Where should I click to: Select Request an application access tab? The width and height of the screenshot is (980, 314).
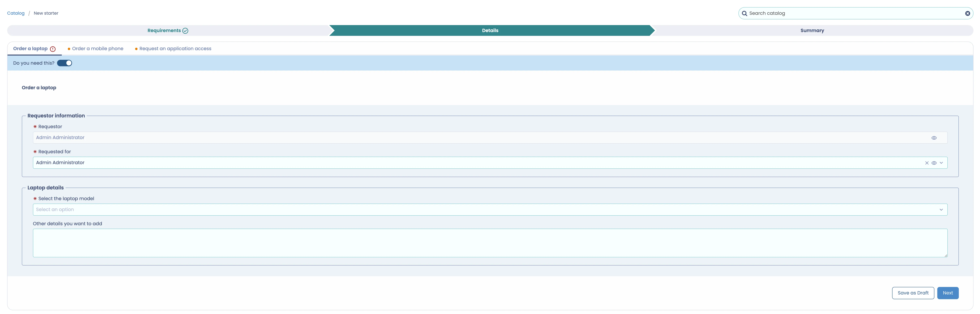pyautogui.click(x=173, y=49)
